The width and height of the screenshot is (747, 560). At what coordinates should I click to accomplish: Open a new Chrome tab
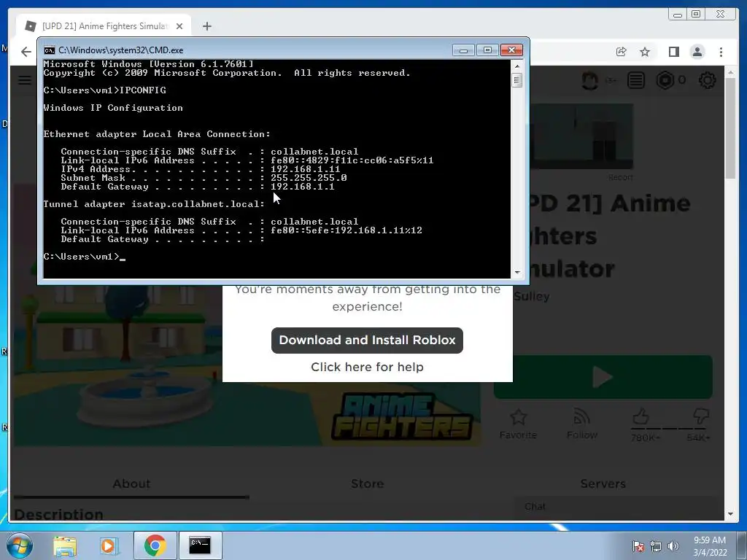click(x=206, y=26)
